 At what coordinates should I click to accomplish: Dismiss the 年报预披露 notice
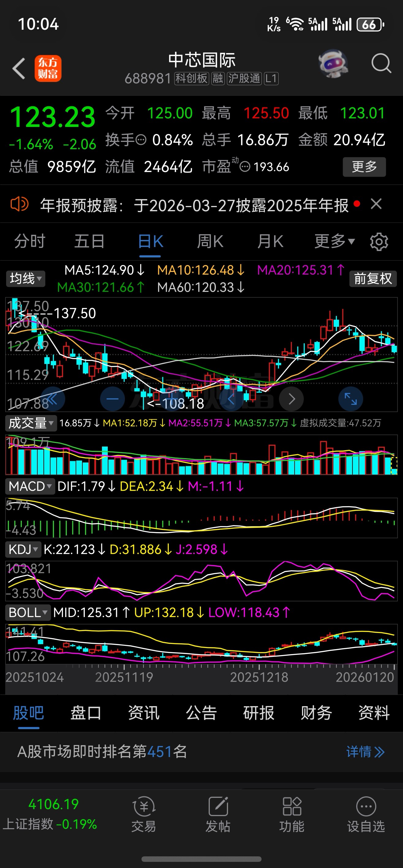376,204
